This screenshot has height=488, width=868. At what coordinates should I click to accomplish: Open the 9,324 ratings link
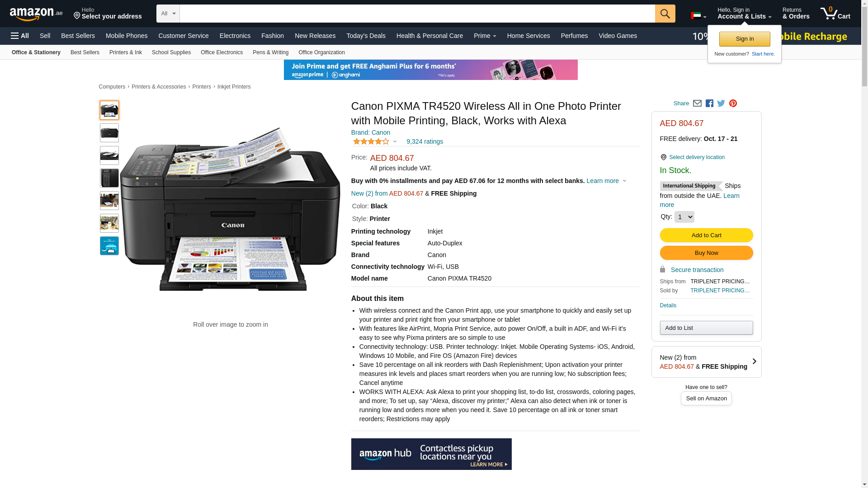point(425,141)
